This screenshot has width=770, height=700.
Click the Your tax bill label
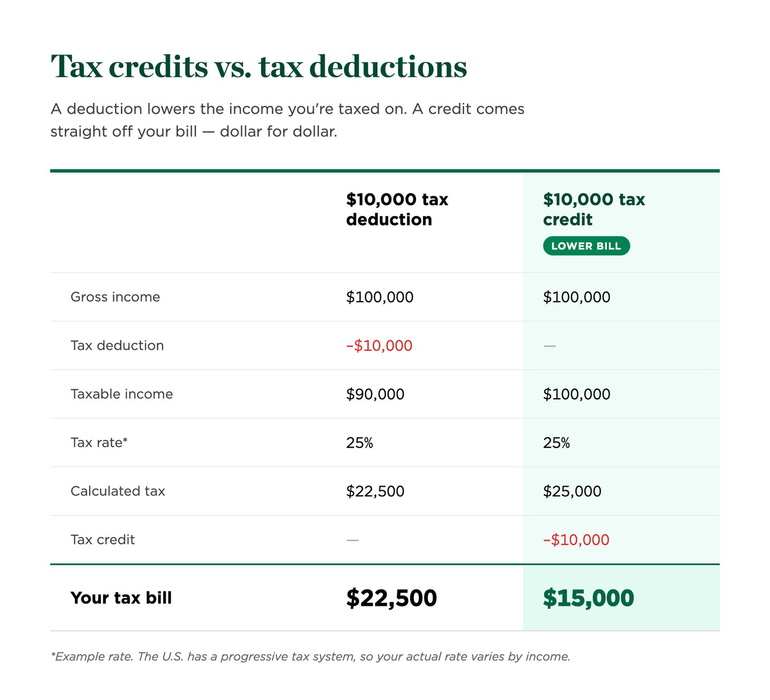click(121, 598)
